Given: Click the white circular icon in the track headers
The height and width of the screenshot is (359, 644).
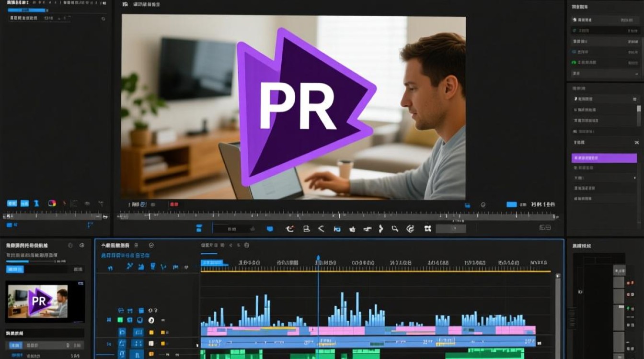Looking at the screenshot, I should pyautogui.click(x=151, y=320).
